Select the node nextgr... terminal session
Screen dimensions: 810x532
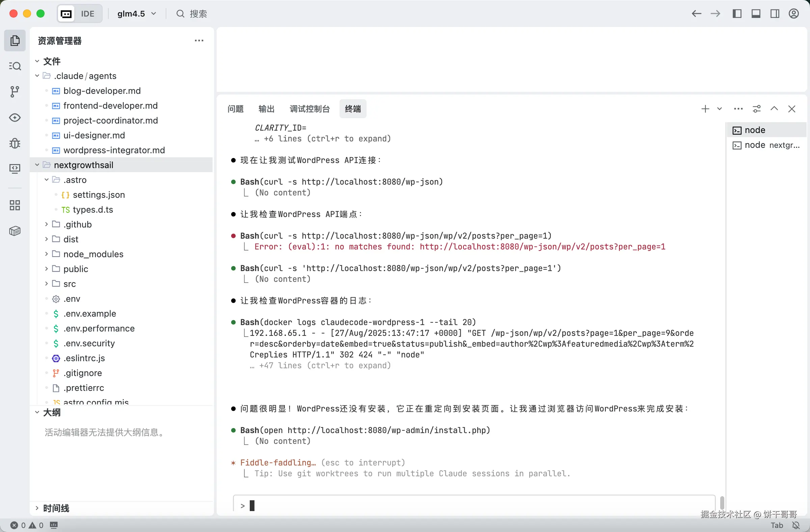pos(766,145)
